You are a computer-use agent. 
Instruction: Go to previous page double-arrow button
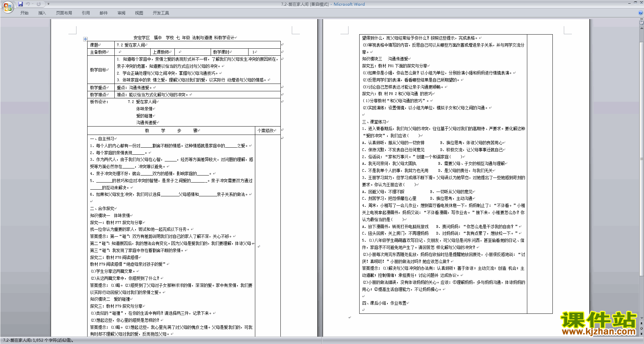pyautogui.click(x=642, y=323)
